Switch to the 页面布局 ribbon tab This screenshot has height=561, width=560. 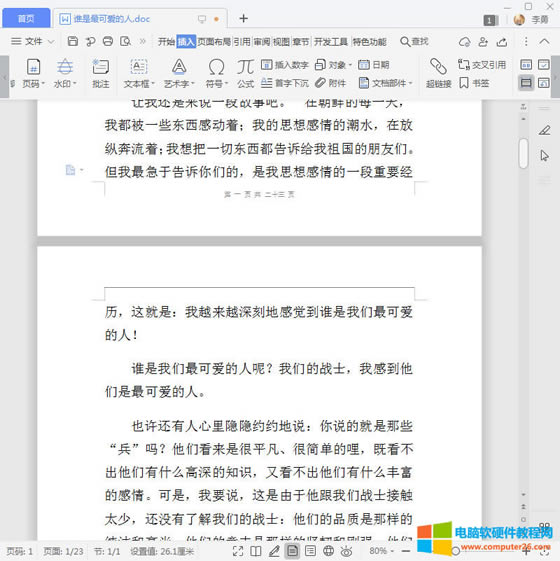click(x=214, y=42)
